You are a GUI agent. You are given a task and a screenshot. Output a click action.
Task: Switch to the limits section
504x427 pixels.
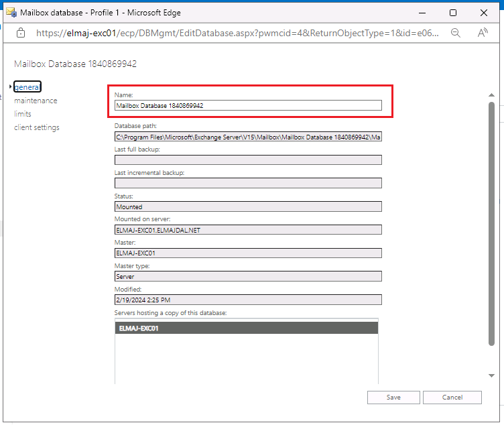tap(23, 114)
